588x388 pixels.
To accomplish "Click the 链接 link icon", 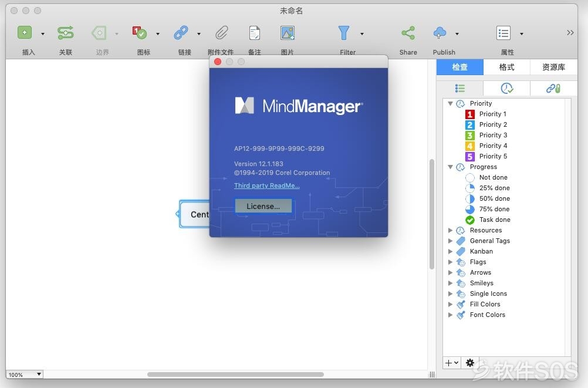I will 181,33.
